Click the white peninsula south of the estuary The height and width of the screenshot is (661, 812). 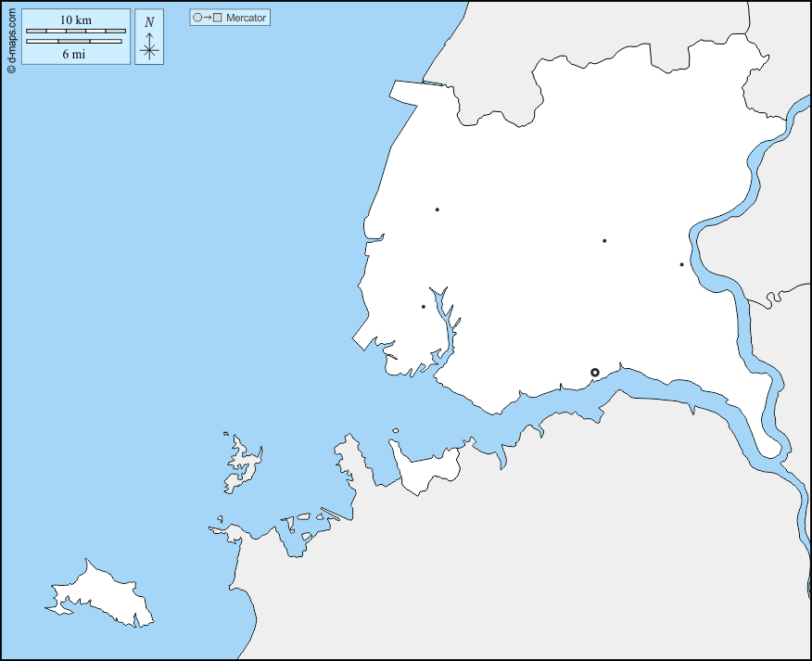pyautogui.click(x=428, y=471)
